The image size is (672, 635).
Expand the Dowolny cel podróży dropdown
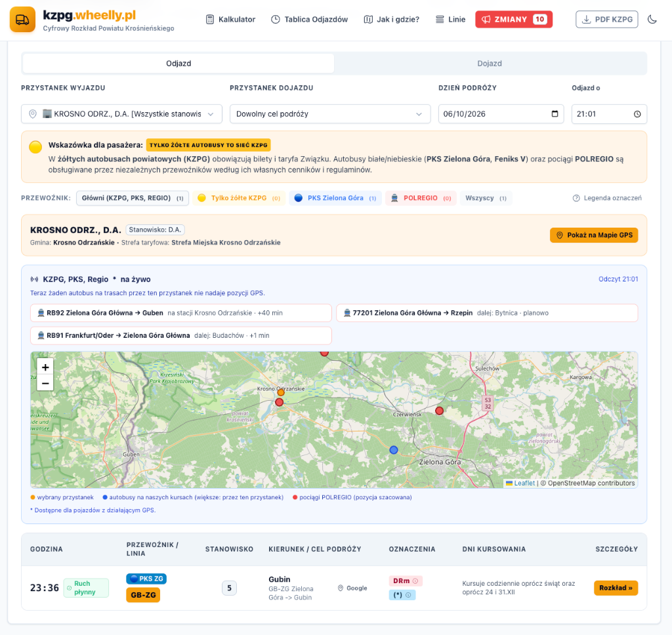[330, 114]
